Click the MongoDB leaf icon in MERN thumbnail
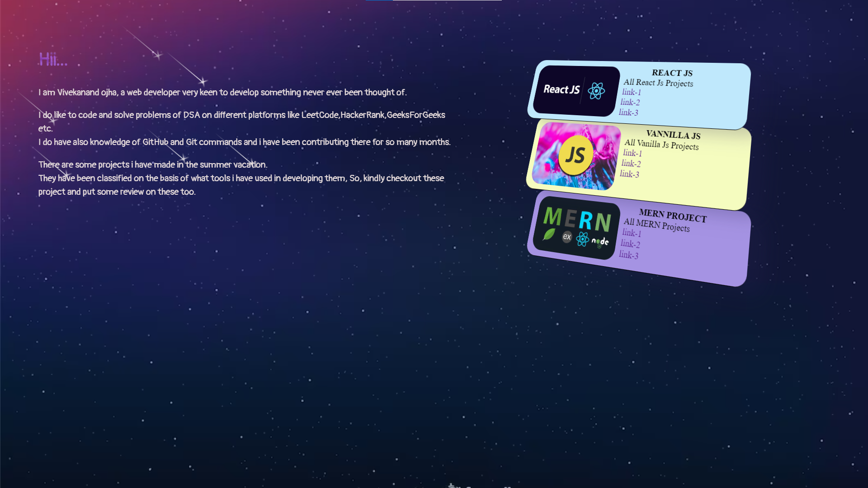 (x=549, y=234)
